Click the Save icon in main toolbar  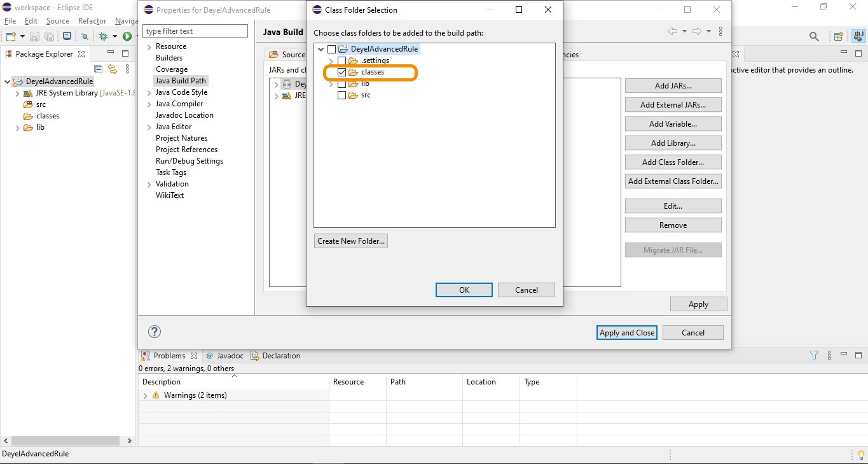[35, 37]
